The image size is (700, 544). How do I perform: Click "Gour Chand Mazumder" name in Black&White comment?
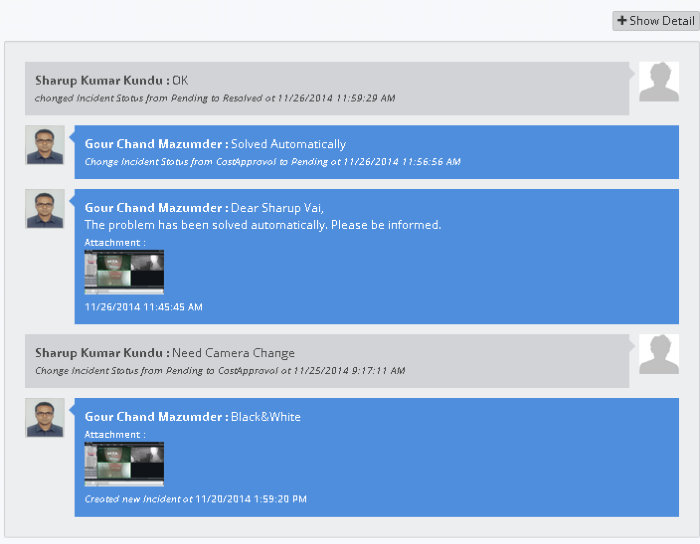coord(154,416)
